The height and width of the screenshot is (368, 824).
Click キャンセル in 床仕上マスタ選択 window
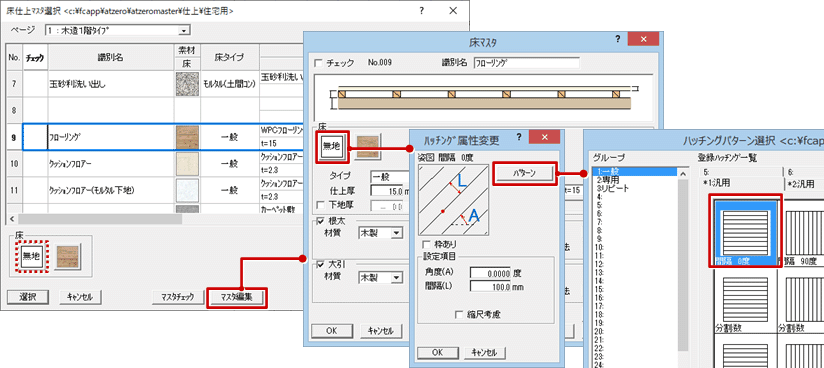(80, 297)
